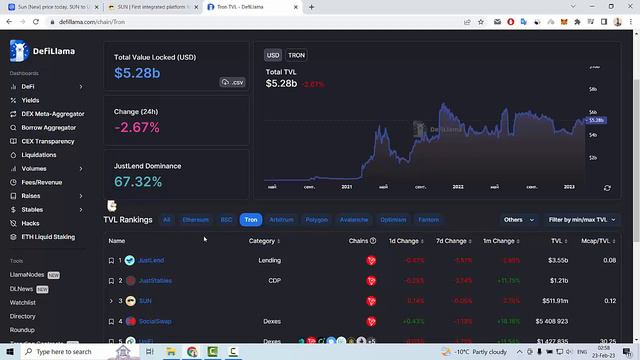Open Directory in the sidebar
The width and height of the screenshot is (640, 360).
coord(22,316)
